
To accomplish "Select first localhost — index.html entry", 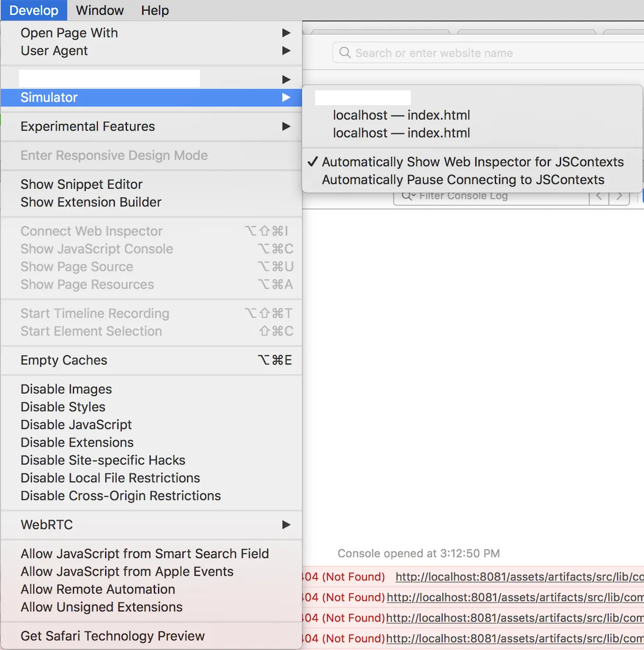I will coord(472,115).
